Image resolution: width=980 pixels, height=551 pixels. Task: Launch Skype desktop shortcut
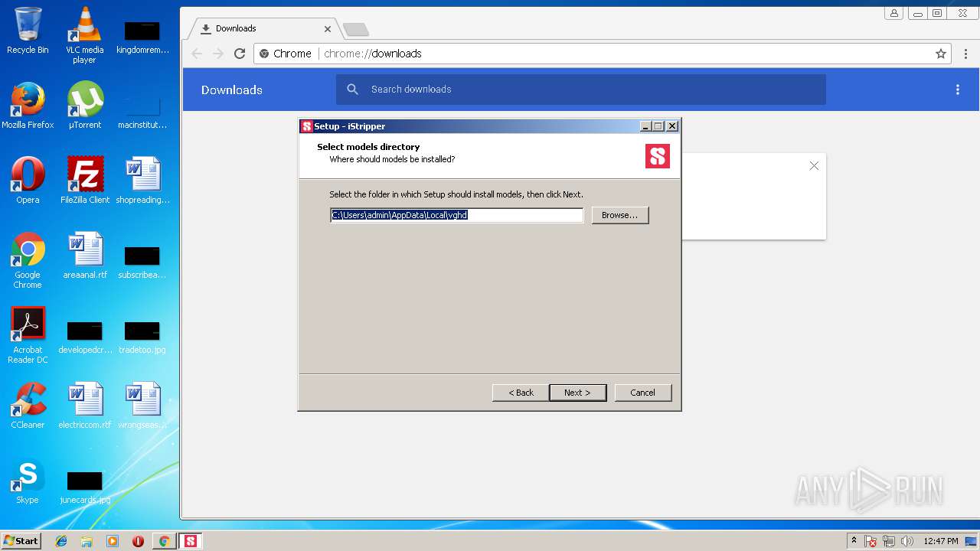[28, 481]
